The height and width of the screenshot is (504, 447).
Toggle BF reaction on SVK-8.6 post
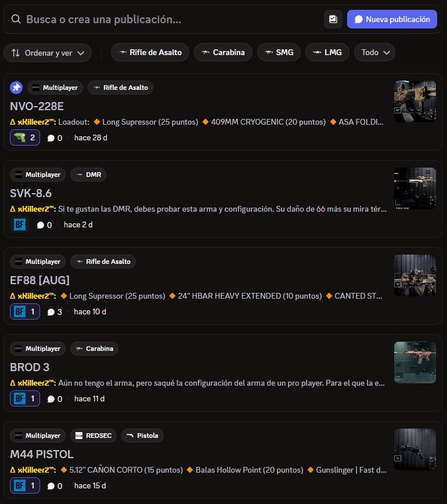click(20, 224)
